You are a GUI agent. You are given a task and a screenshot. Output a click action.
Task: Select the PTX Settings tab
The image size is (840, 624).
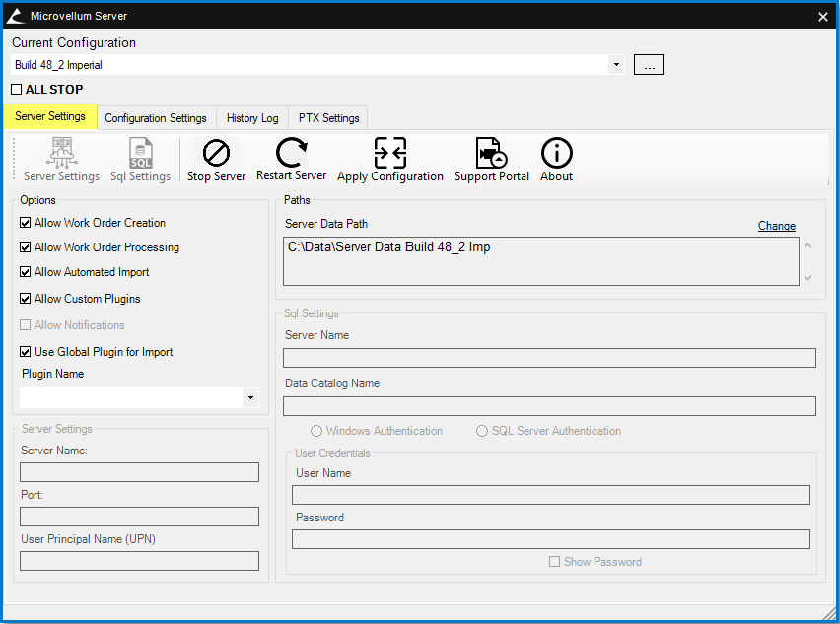pyautogui.click(x=328, y=118)
